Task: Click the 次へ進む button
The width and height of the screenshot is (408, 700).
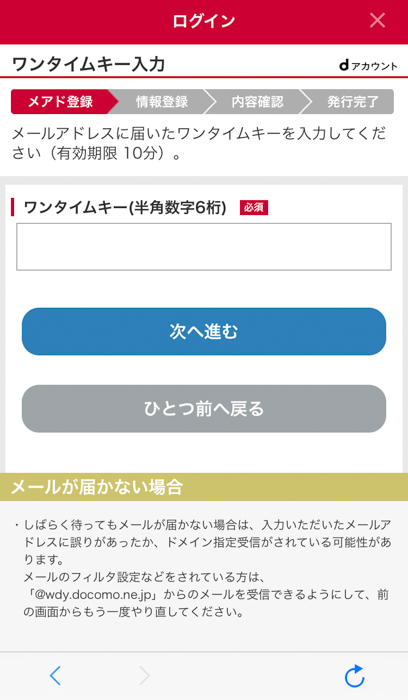Action: tap(204, 331)
